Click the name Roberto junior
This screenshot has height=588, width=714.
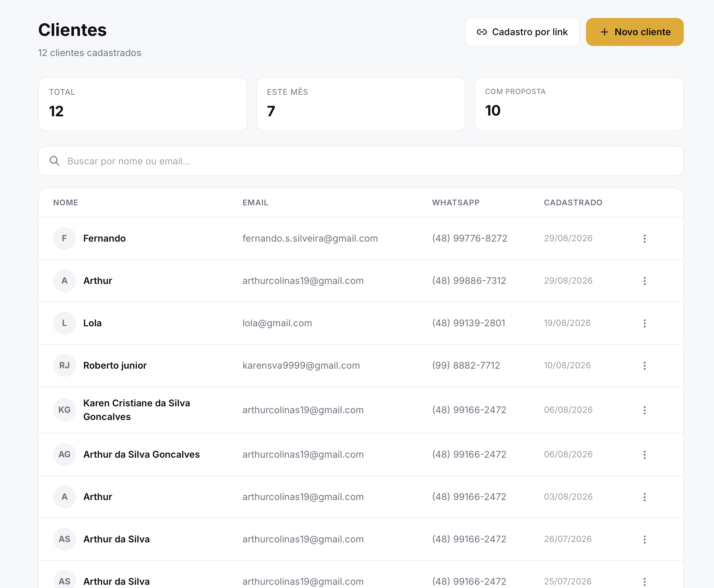(x=115, y=365)
